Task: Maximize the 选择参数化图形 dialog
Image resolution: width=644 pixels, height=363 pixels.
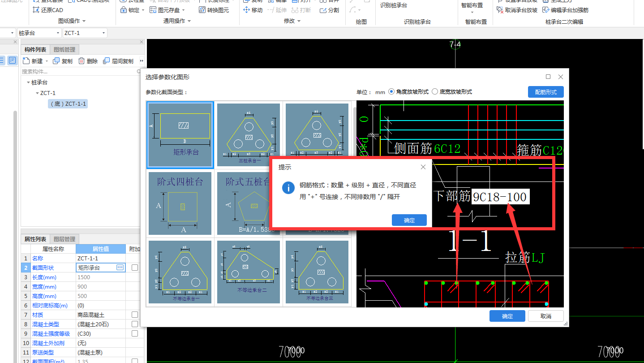Action: click(x=548, y=77)
